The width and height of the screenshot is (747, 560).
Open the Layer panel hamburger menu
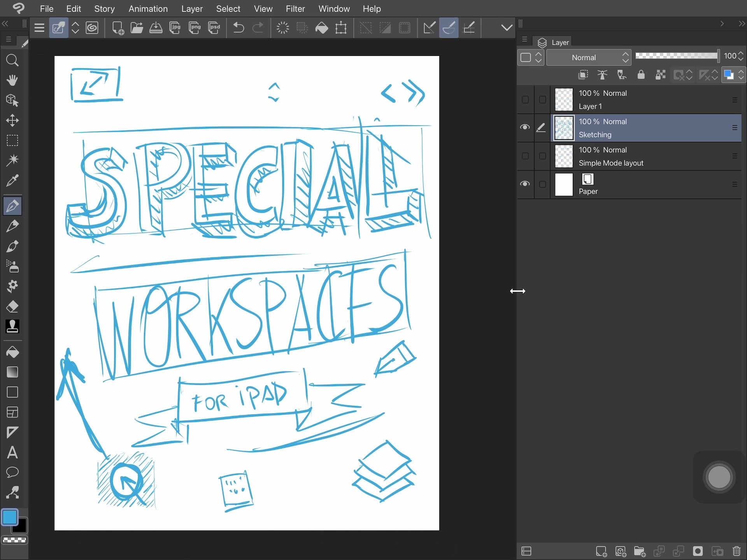point(524,39)
